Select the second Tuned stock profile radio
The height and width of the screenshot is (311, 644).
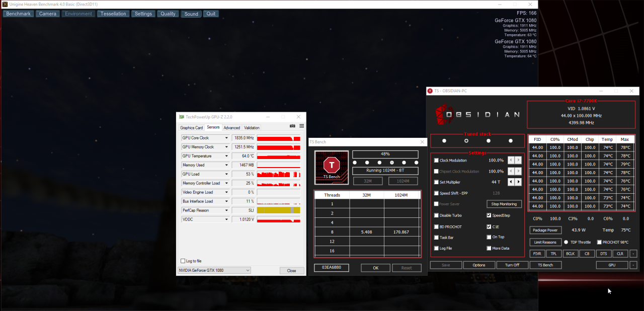click(466, 141)
